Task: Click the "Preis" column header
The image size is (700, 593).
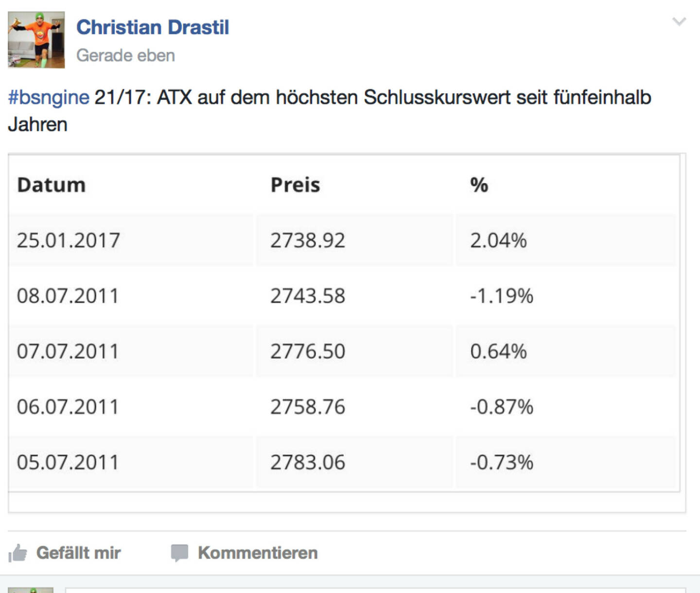Action: click(x=295, y=185)
